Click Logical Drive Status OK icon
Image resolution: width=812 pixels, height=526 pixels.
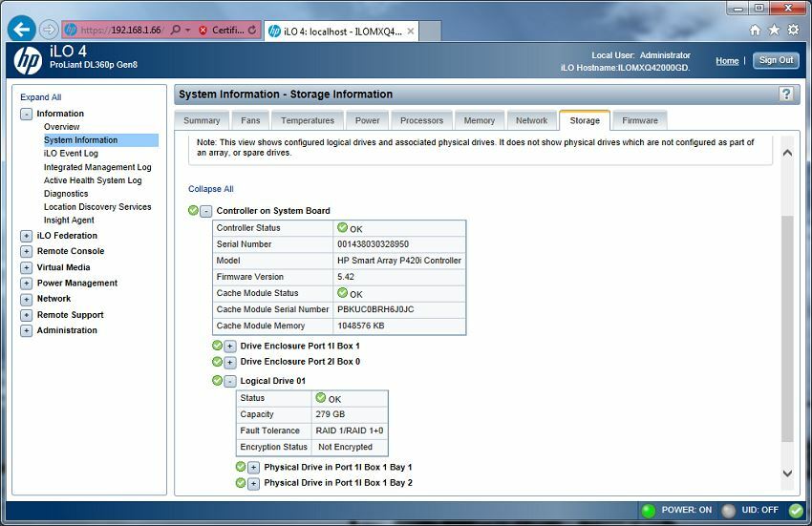click(x=321, y=398)
